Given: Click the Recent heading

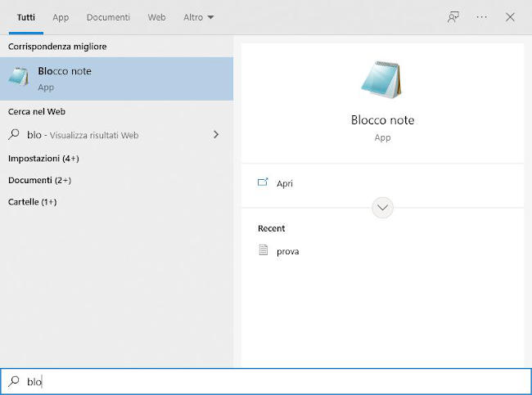Looking at the screenshot, I should tap(272, 228).
